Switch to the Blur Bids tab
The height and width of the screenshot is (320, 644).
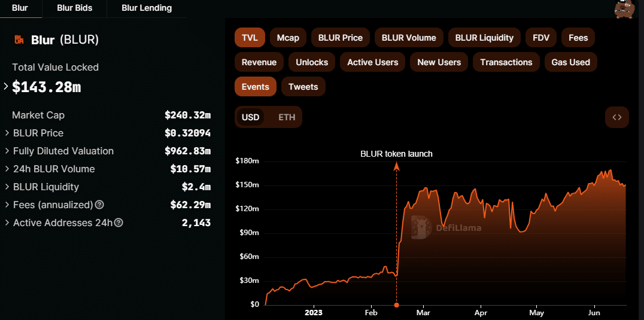point(74,8)
